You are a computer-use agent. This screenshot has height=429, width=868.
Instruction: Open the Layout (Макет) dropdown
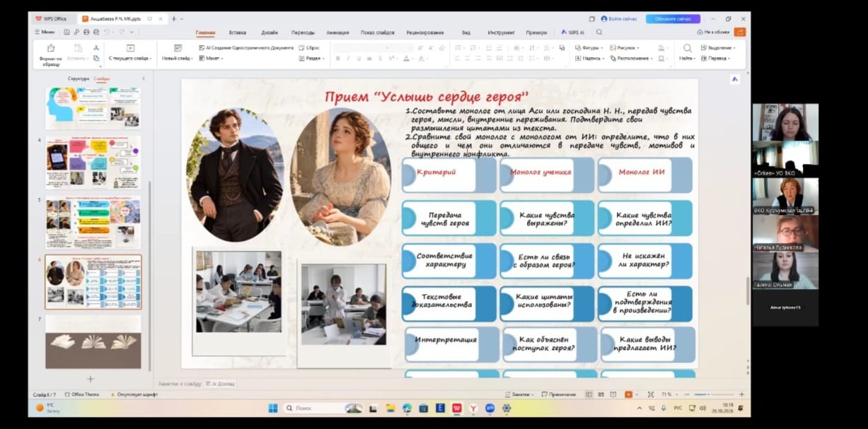(211, 58)
